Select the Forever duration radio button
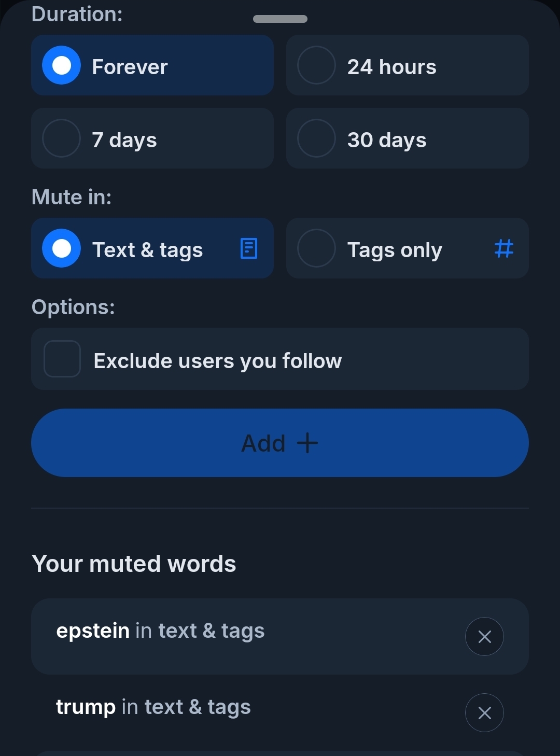Image resolution: width=560 pixels, height=756 pixels. coord(62,65)
